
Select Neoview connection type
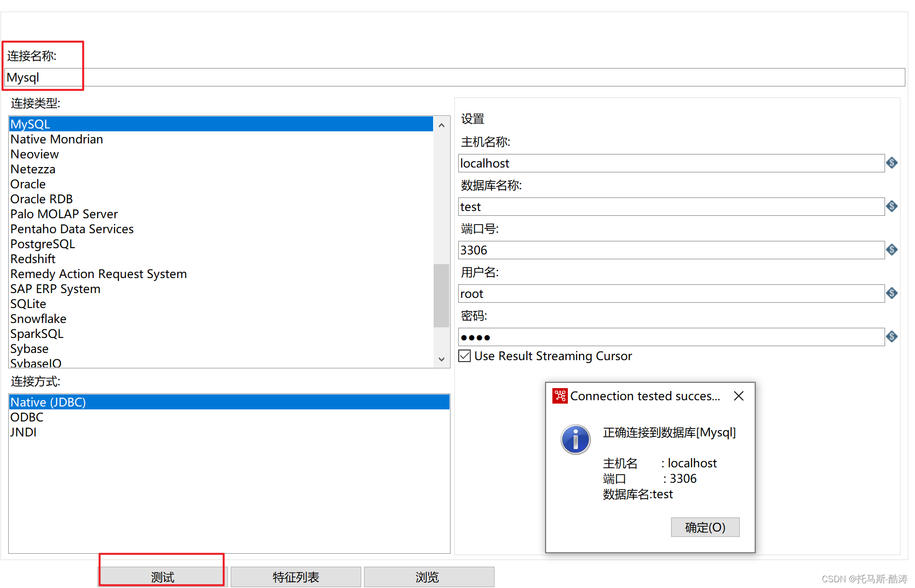pyautogui.click(x=221, y=154)
